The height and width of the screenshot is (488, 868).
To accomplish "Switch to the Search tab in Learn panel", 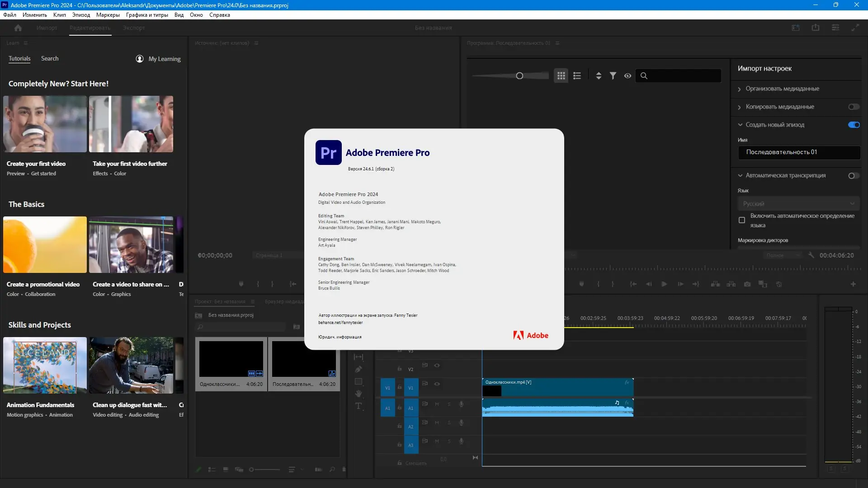I will pyautogui.click(x=50, y=59).
